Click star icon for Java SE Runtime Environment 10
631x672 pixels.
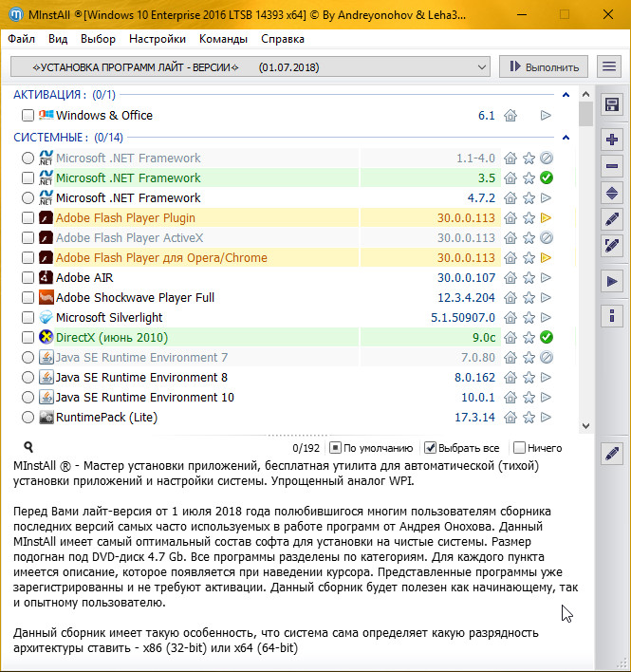(529, 398)
